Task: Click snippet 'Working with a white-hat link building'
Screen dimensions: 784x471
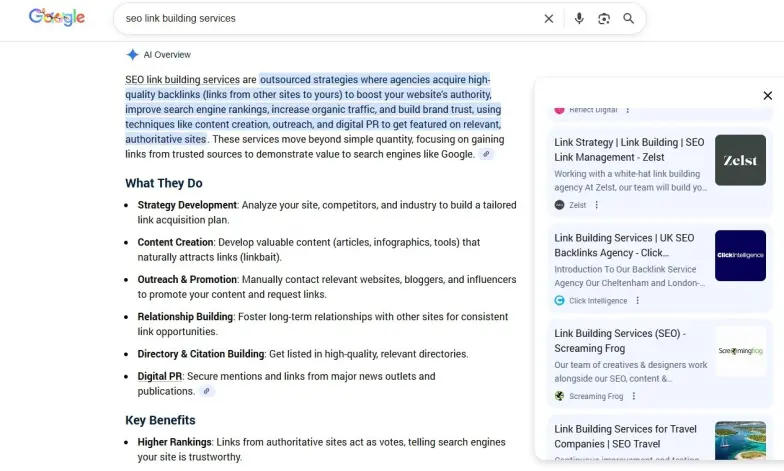Action: (627, 174)
